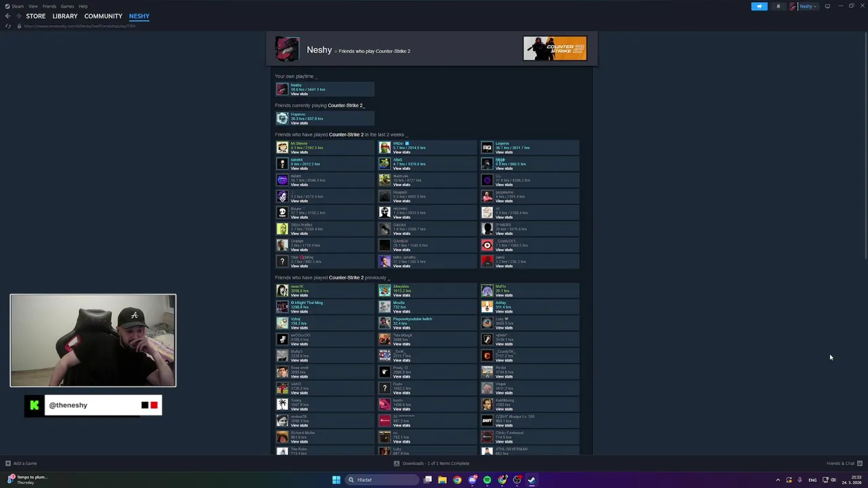Open Friends & Chat panel
Image resolution: width=868 pixels, height=488 pixels.
844,464
